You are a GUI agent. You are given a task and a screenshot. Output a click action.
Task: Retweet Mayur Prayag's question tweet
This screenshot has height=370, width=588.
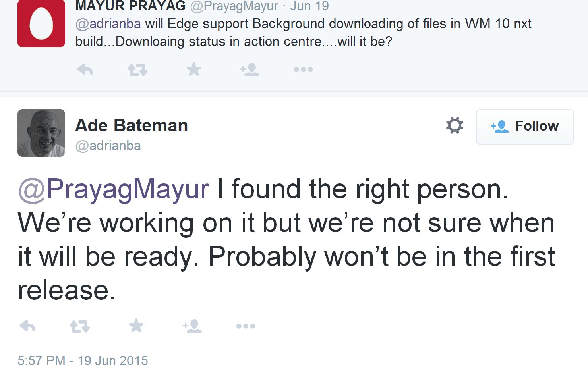(137, 70)
